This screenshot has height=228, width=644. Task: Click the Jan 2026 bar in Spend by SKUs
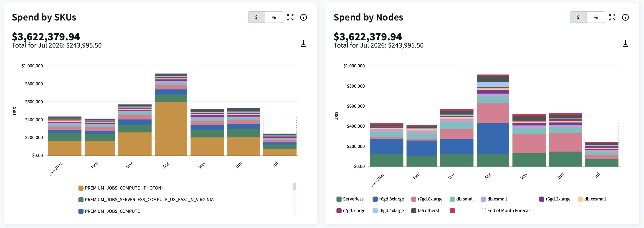[64, 136]
